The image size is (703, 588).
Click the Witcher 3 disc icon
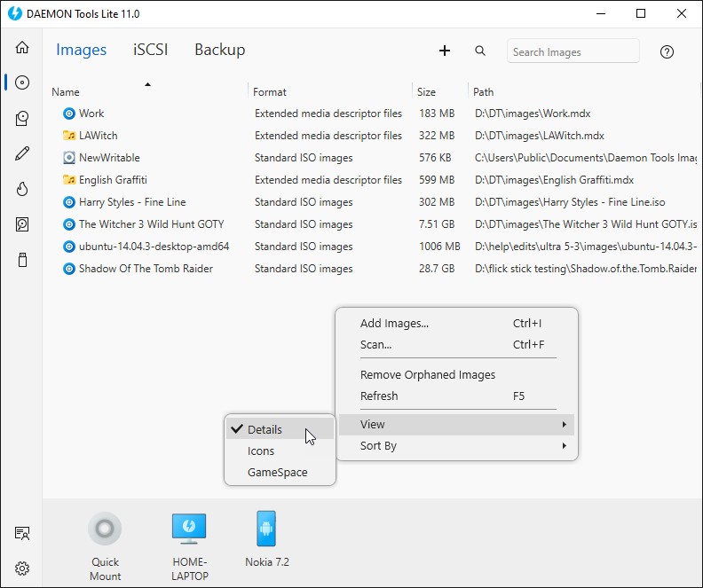69,223
